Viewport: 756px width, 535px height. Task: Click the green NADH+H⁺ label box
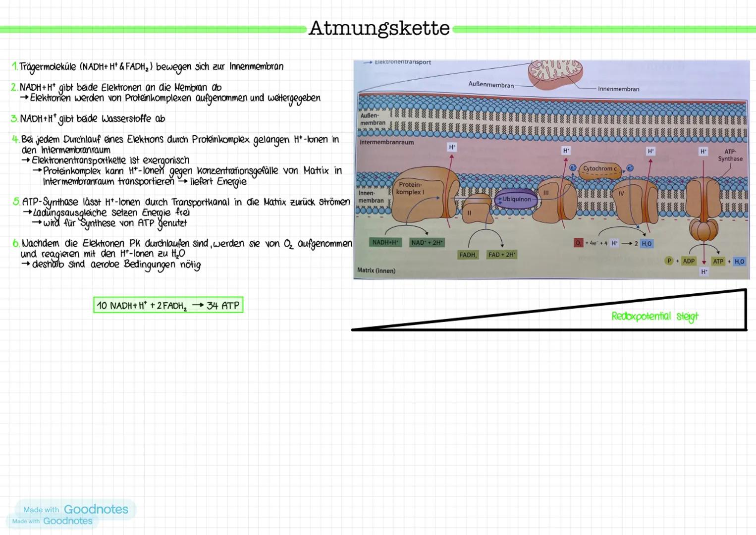click(x=385, y=243)
